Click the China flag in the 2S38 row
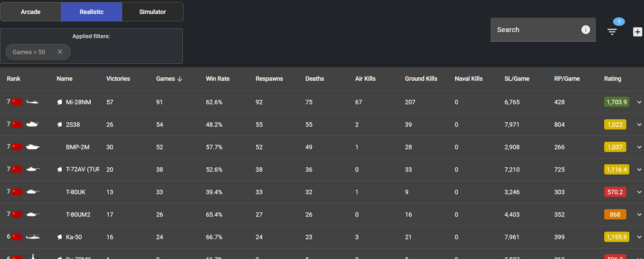Image resolution: width=644 pixels, height=259 pixels. pos(17,124)
